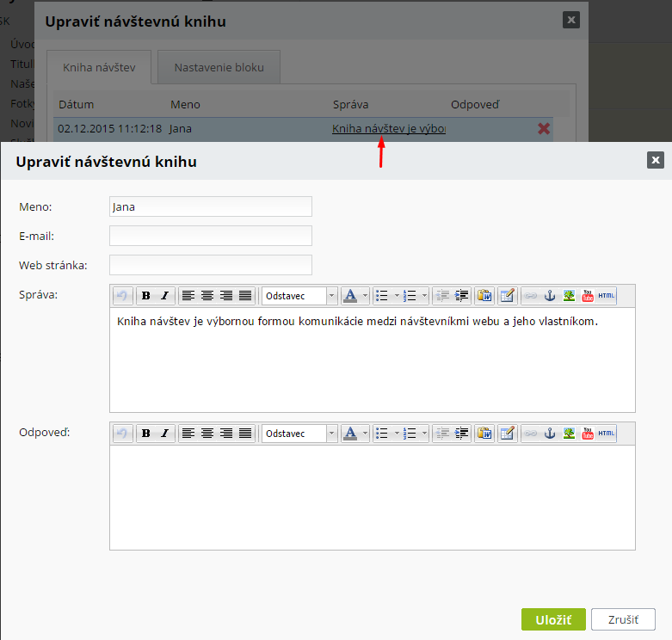This screenshot has width=672, height=640.
Task: Close the front Upraviť návštevnú knihu dialog
Action: (x=656, y=160)
